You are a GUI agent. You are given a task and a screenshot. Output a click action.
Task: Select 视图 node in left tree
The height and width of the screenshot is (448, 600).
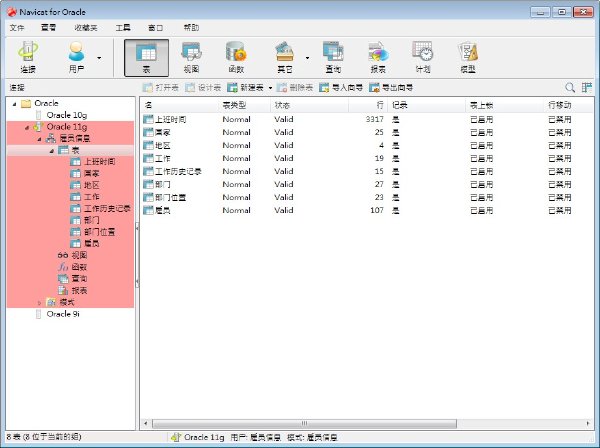(x=79, y=255)
